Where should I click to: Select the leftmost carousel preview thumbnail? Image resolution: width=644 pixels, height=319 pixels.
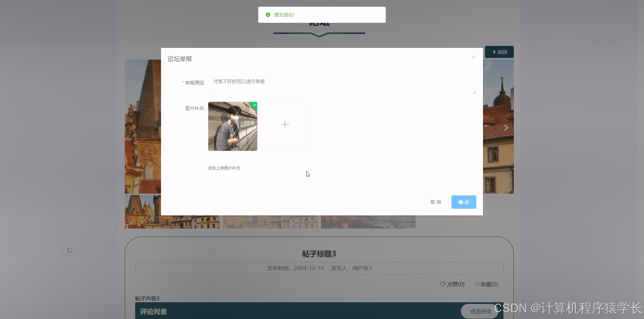[171, 211]
